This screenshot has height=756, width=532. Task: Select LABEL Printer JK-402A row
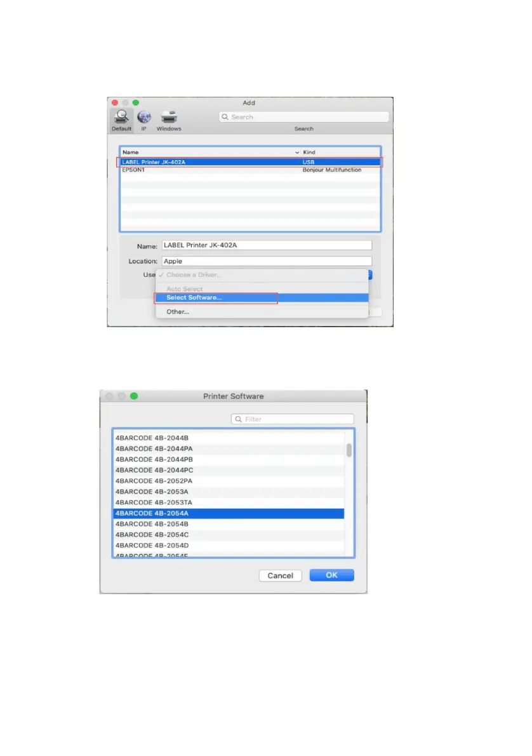(x=250, y=162)
